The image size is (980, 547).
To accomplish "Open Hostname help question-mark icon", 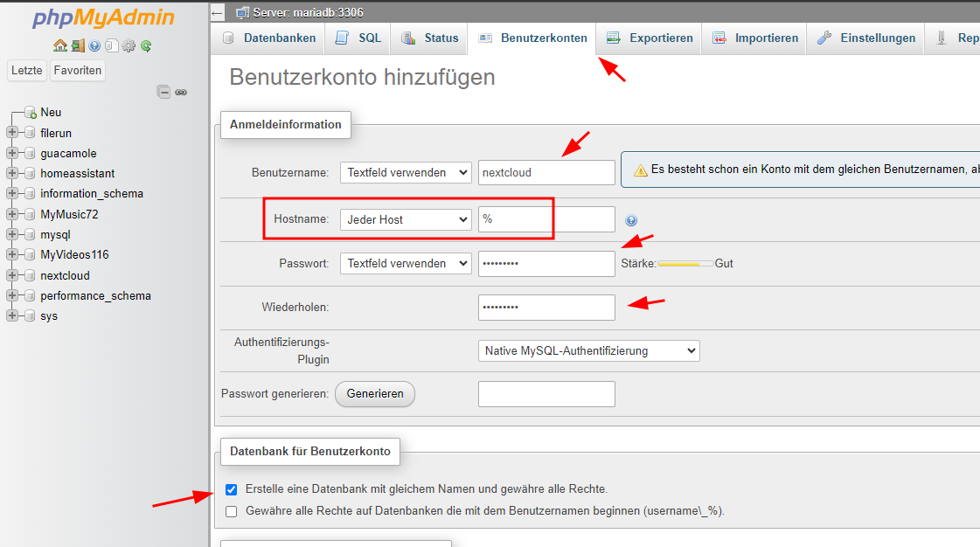I will (x=631, y=220).
